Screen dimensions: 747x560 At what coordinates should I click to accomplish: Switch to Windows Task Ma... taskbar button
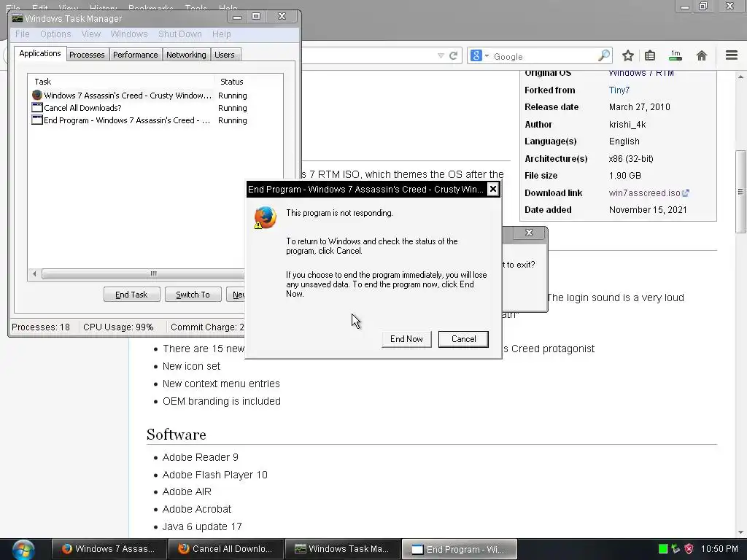(343, 549)
